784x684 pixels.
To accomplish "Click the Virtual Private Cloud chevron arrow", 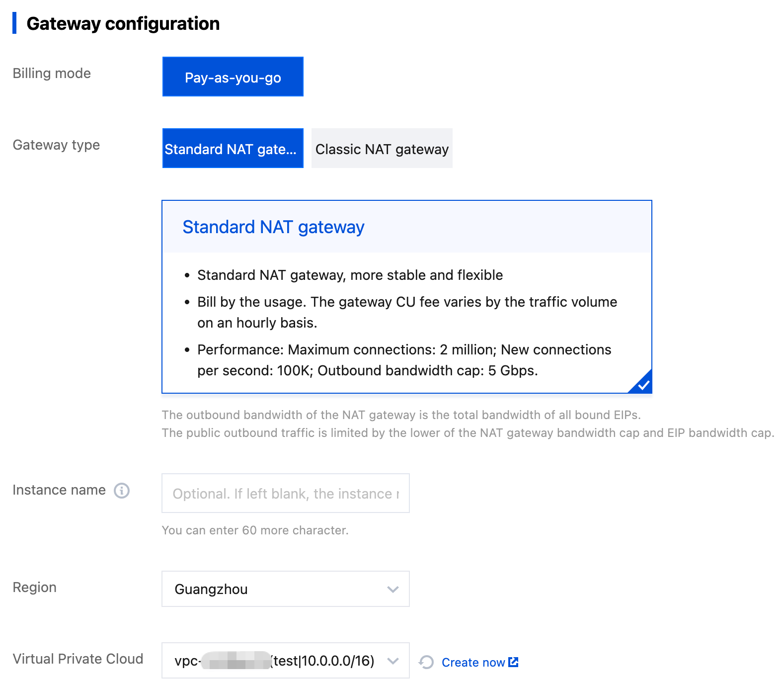I will click(x=393, y=661).
